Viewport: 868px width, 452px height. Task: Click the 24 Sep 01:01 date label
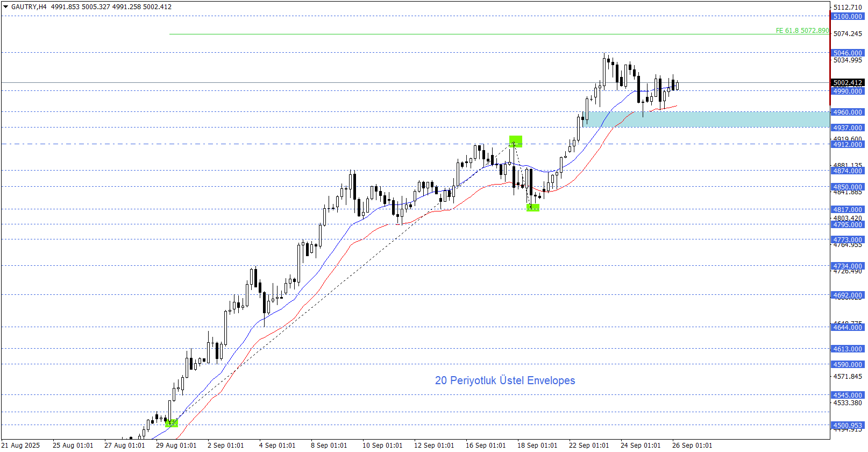(641, 446)
